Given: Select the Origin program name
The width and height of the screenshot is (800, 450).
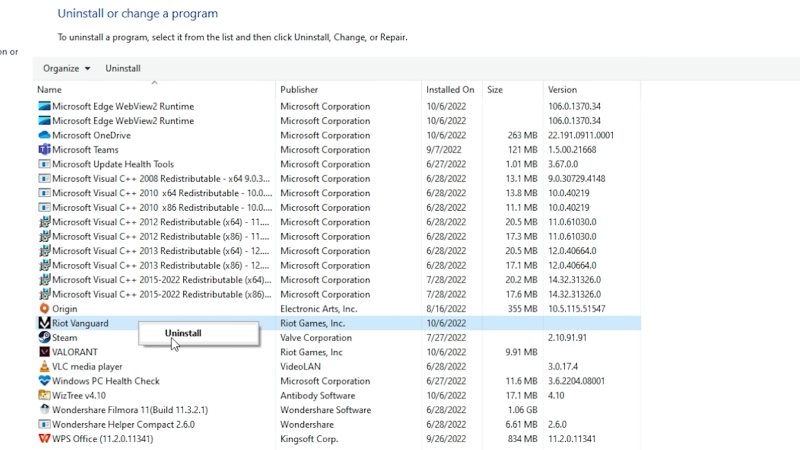Looking at the screenshot, I should click(65, 309).
